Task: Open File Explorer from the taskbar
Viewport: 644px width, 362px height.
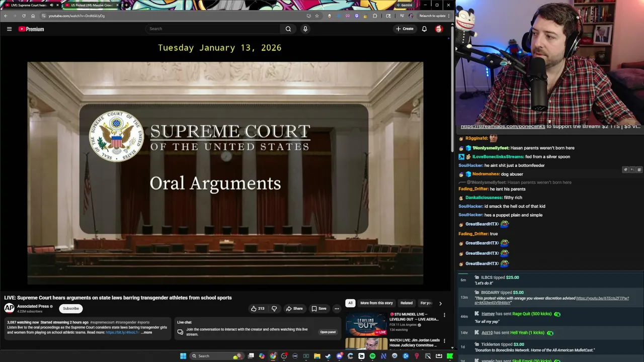Action: (317, 356)
